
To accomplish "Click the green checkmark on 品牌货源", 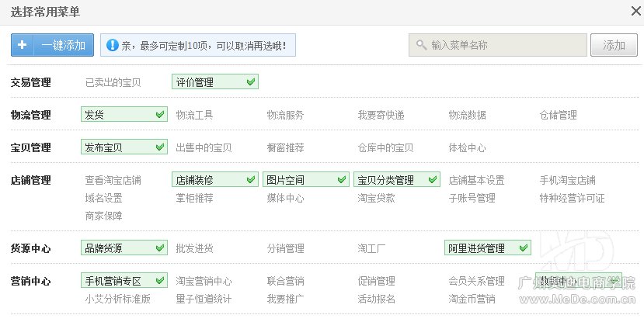I will click(x=159, y=248).
